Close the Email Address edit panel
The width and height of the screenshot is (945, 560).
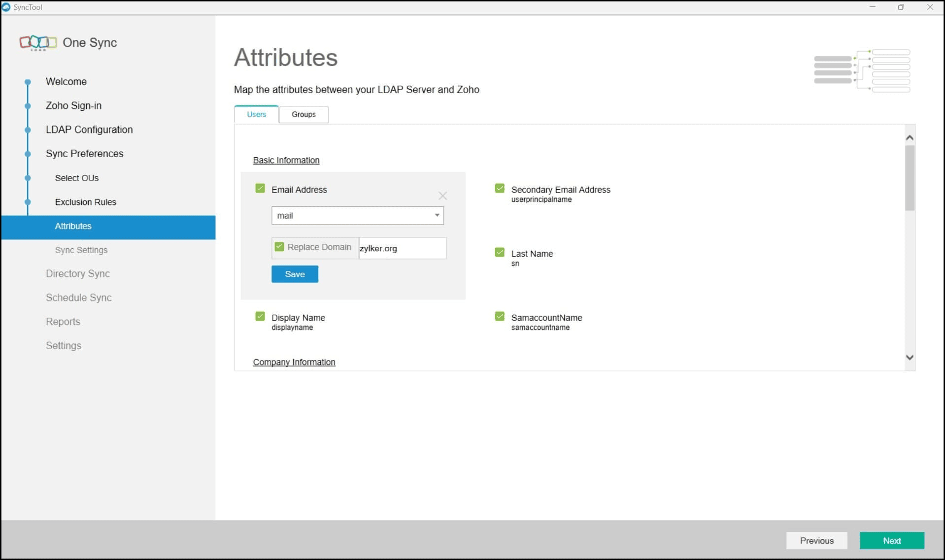pyautogui.click(x=442, y=196)
